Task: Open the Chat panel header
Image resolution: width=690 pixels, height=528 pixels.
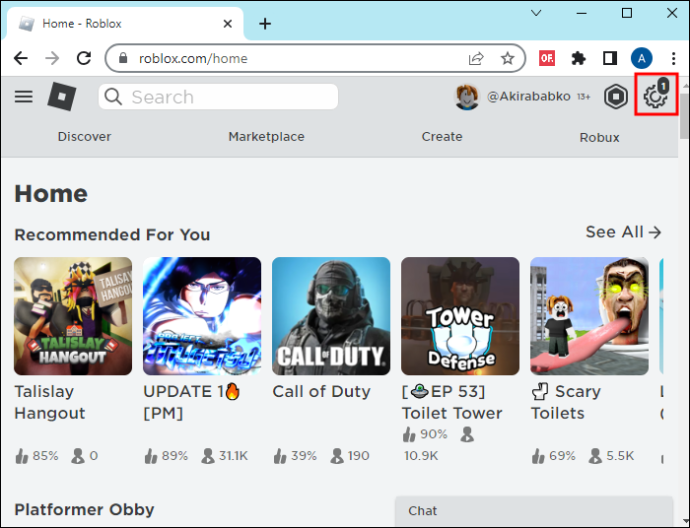Action: tap(534, 511)
